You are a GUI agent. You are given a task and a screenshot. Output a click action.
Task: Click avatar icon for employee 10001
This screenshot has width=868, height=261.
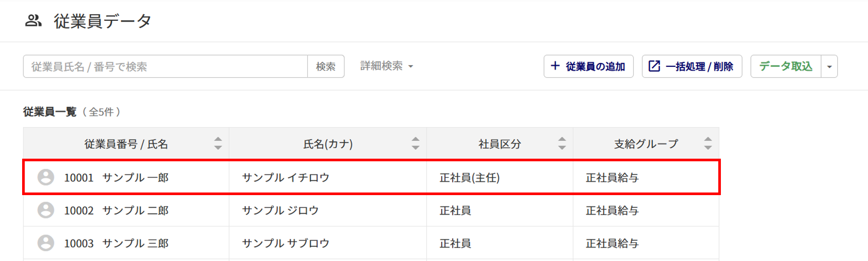click(46, 177)
